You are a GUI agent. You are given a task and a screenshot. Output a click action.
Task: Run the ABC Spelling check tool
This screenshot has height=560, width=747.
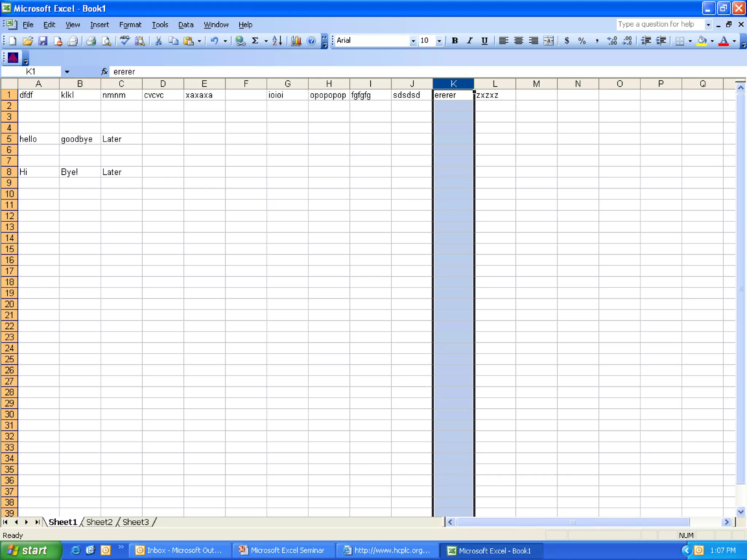coord(125,40)
